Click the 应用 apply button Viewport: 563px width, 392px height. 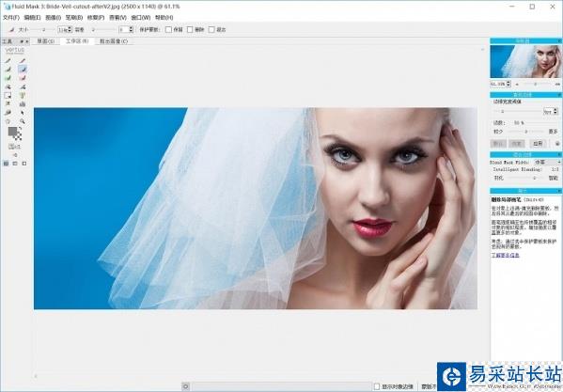[538, 144]
